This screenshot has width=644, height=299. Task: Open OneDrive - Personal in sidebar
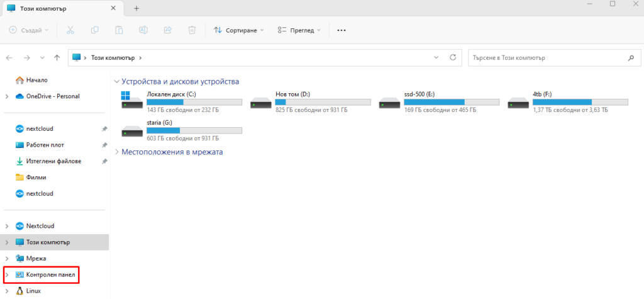point(48,96)
